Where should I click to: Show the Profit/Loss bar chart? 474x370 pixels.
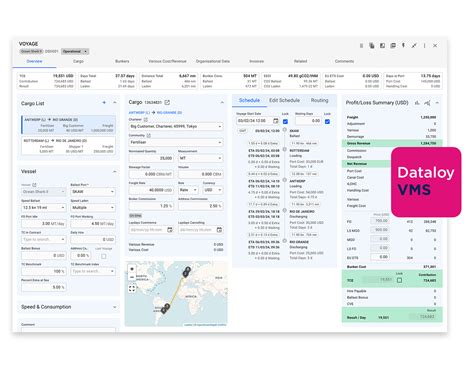[417, 103]
